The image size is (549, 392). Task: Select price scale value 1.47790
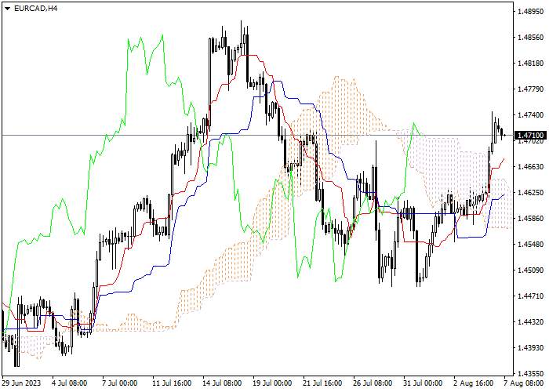pyautogui.click(x=530, y=89)
